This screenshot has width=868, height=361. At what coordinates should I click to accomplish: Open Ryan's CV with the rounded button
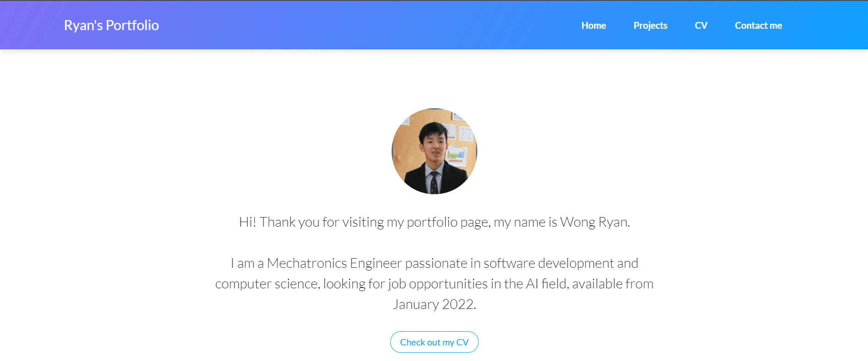click(434, 342)
